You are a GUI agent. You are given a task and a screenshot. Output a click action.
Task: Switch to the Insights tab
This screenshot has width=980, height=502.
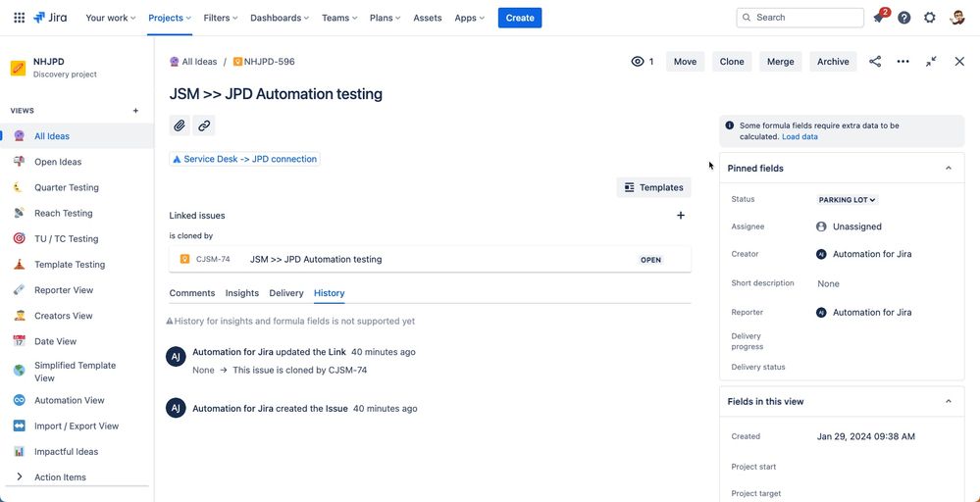242,293
